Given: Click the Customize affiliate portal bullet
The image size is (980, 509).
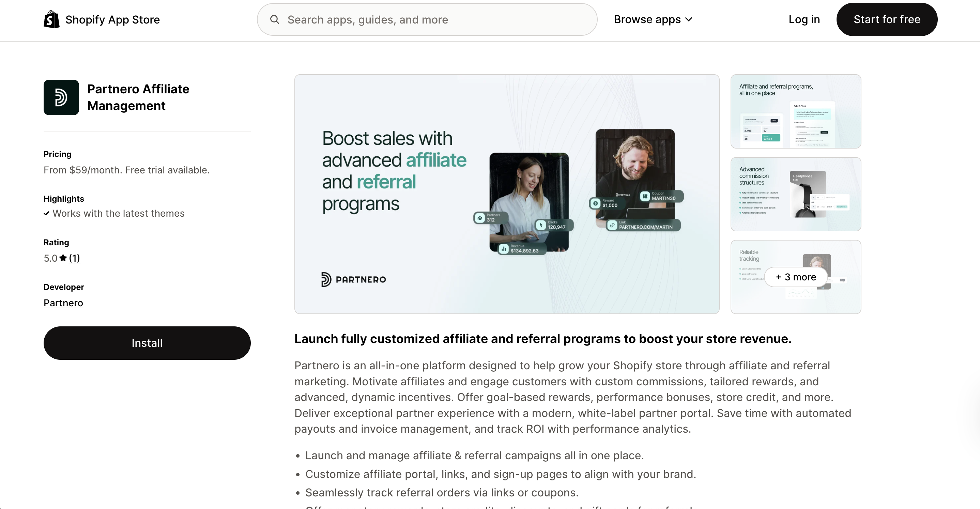Looking at the screenshot, I should (501, 474).
